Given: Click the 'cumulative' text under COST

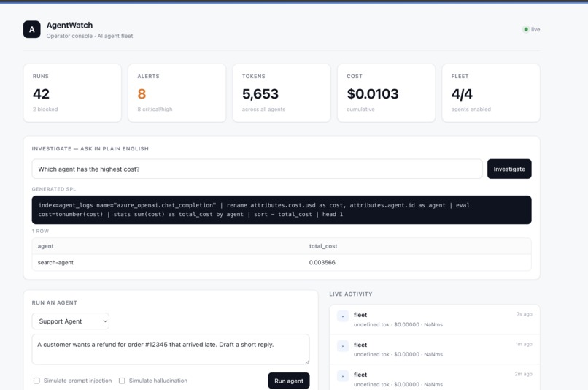Looking at the screenshot, I should click(x=360, y=110).
